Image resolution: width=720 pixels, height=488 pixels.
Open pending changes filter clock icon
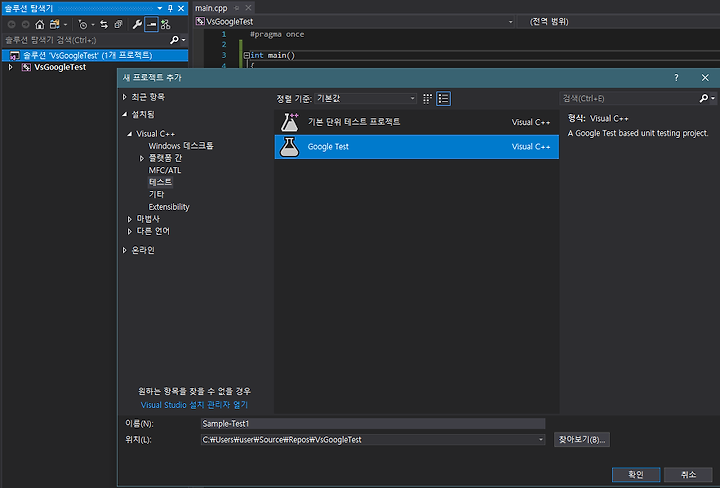pyautogui.click(x=83, y=24)
